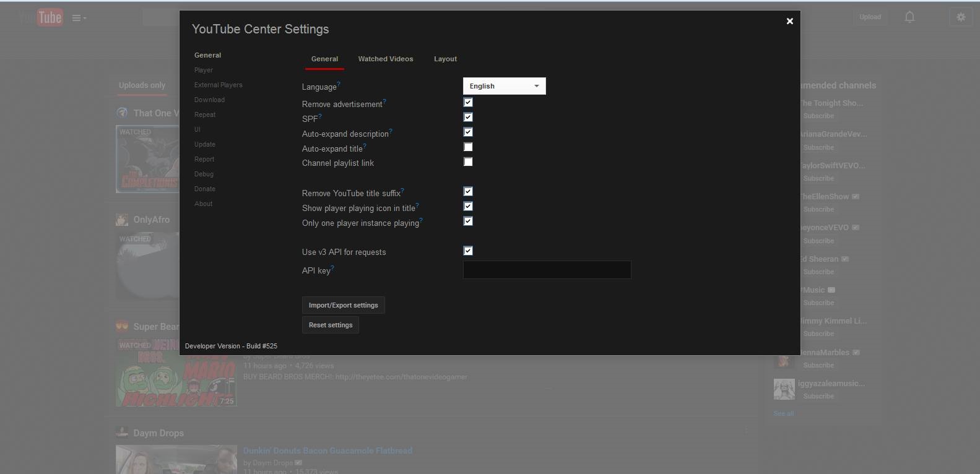
Task: Open help tooltip for one player instance option
Action: click(421, 220)
